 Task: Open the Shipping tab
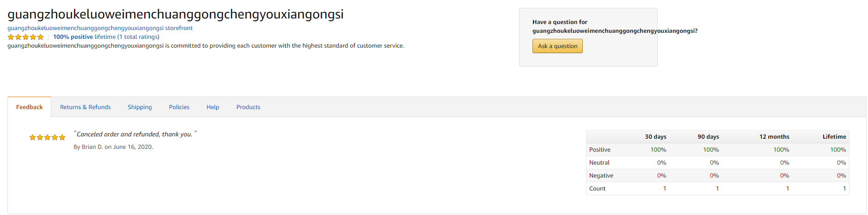point(140,107)
